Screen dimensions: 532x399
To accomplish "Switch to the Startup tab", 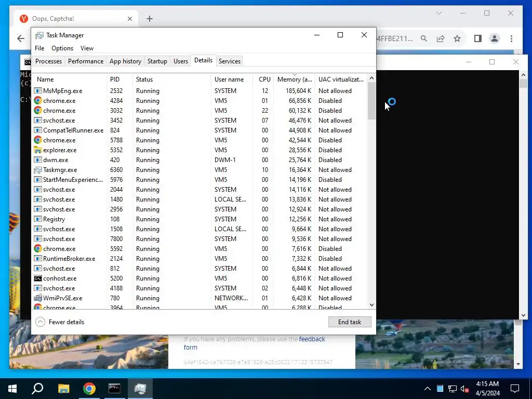I will 157,61.
